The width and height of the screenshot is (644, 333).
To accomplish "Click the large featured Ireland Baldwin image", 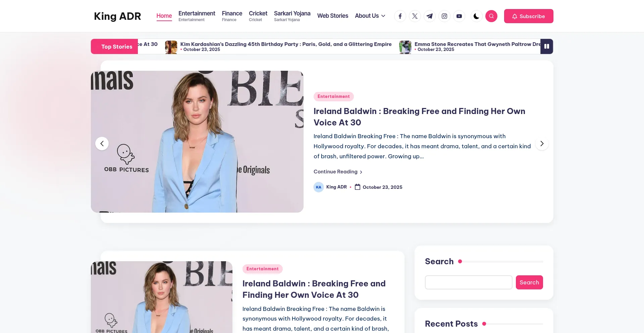I will [197, 142].
